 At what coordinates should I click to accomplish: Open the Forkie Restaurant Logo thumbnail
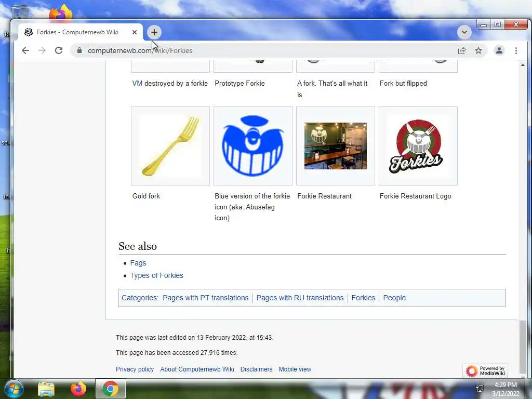(x=418, y=146)
